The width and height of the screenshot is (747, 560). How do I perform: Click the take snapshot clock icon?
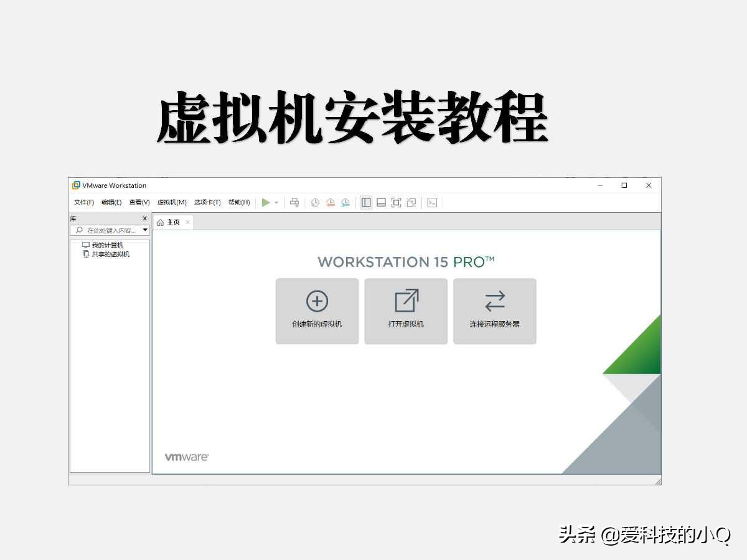point(315,202)
